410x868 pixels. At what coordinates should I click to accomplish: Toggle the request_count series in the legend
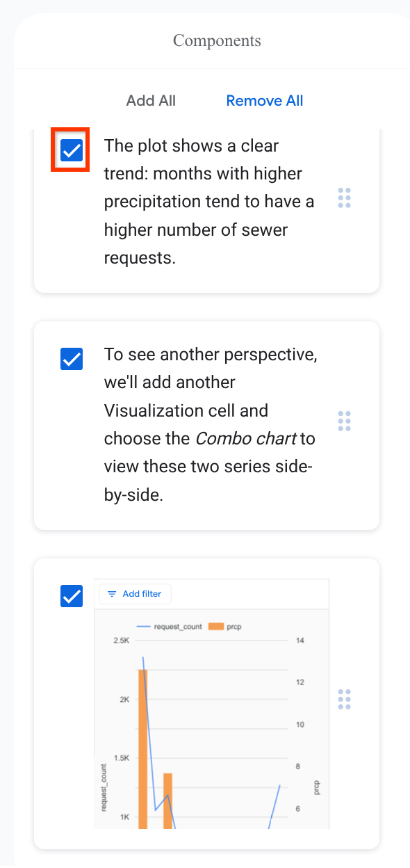pyautogui.click(x=167, y=626)
